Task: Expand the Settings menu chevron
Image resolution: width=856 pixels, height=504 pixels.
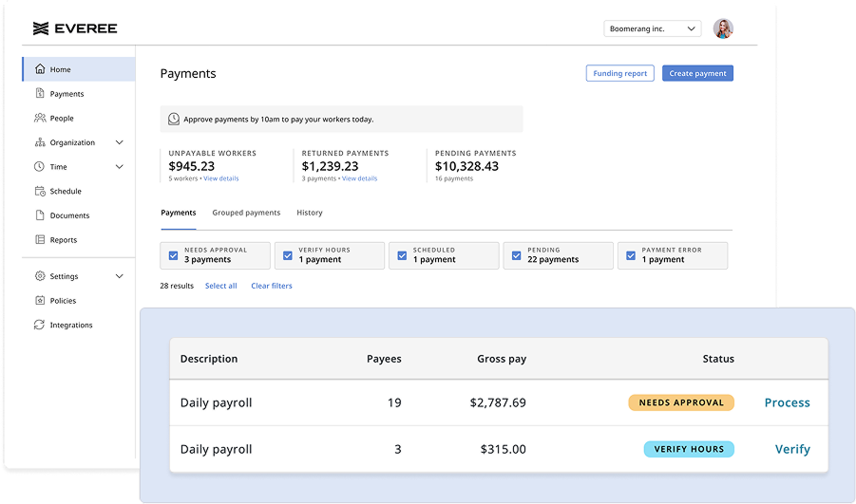Action: pyautogui.click(x=119, y=276)
